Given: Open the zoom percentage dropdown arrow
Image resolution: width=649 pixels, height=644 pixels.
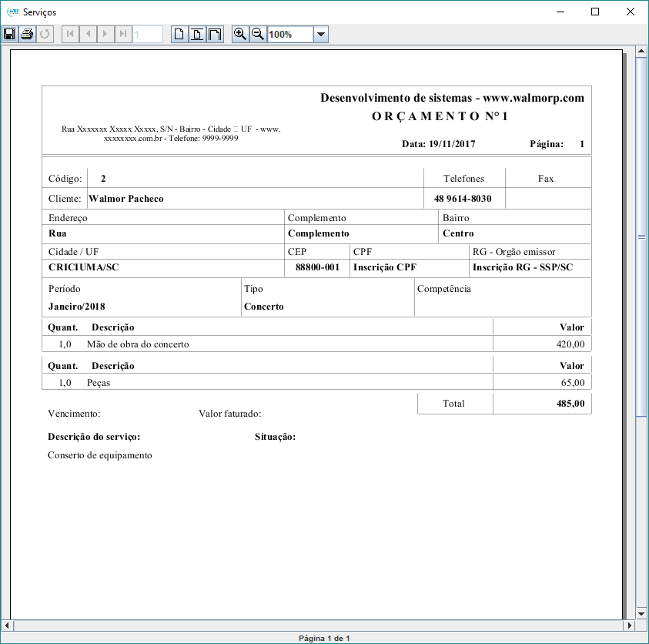Looking at the screenshot, I should pyautogui.click(x=321, y=35).
